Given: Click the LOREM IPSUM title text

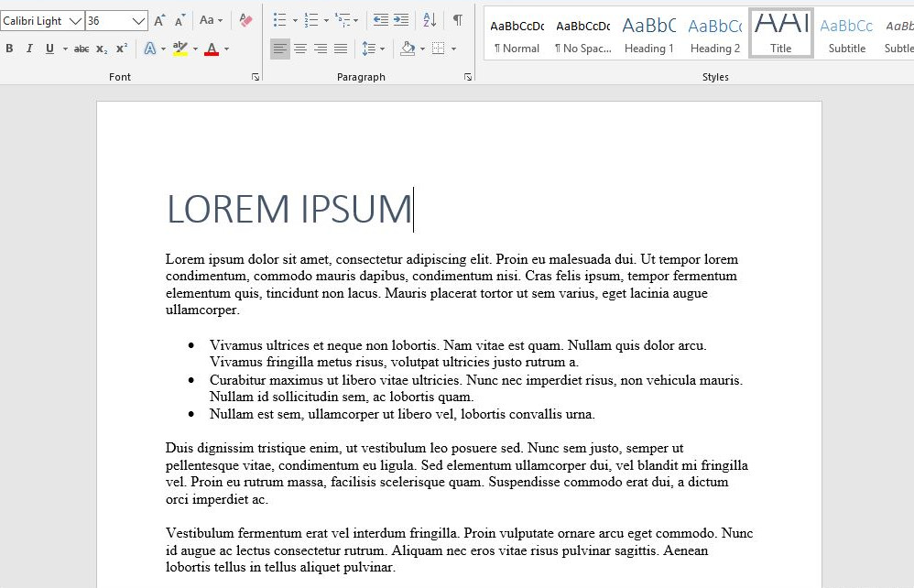Looking at the screenshot, I should coord(288,210).
